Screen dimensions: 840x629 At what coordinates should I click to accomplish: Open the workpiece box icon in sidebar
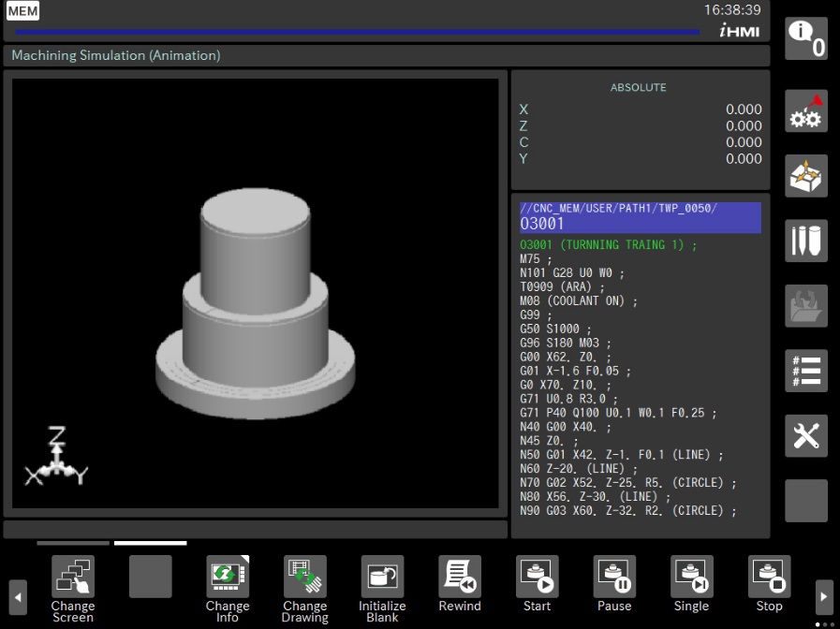coord(805,176)
